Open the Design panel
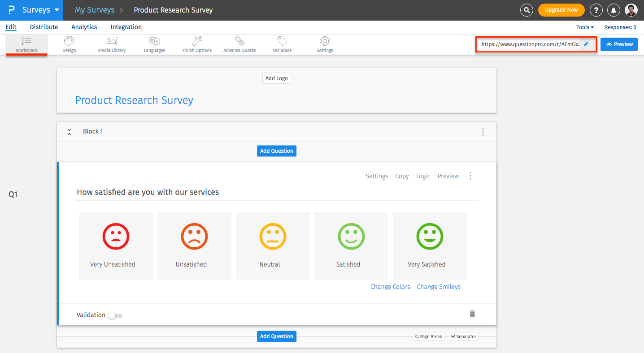The image size is (644, 353). pos(69,44)
